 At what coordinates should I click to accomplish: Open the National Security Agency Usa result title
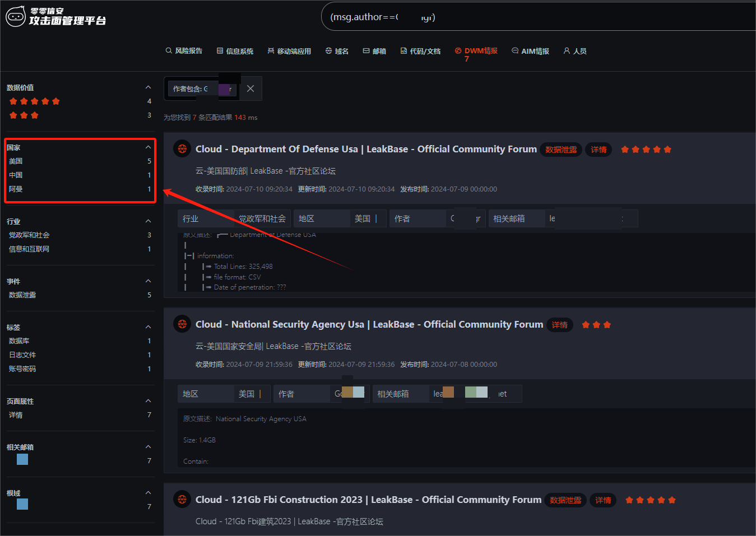click(369, 324)
